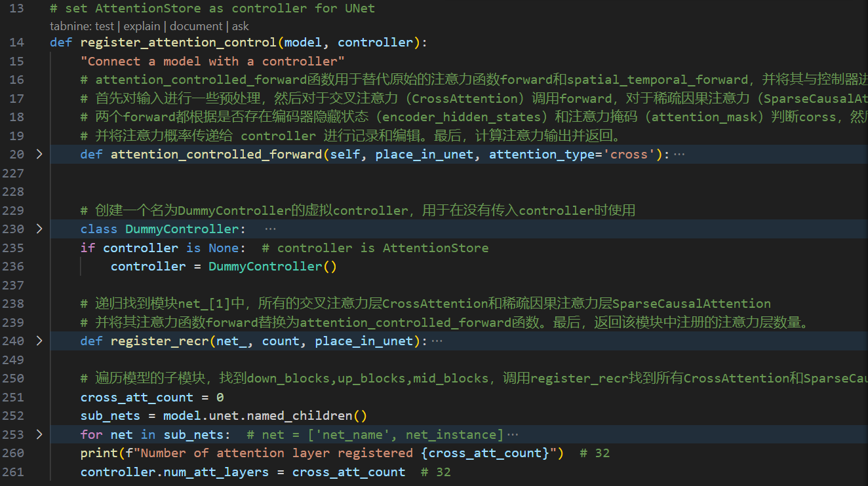This screenshot has height=486, width=868.
Task: Expand the folded 'for net in sub_nets' loop
Action: pos(39,435)
